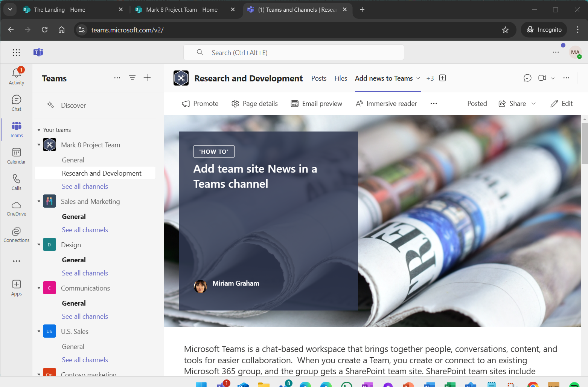Open the filter teams icon
This screenshot has height=387, width=588.
132,78
